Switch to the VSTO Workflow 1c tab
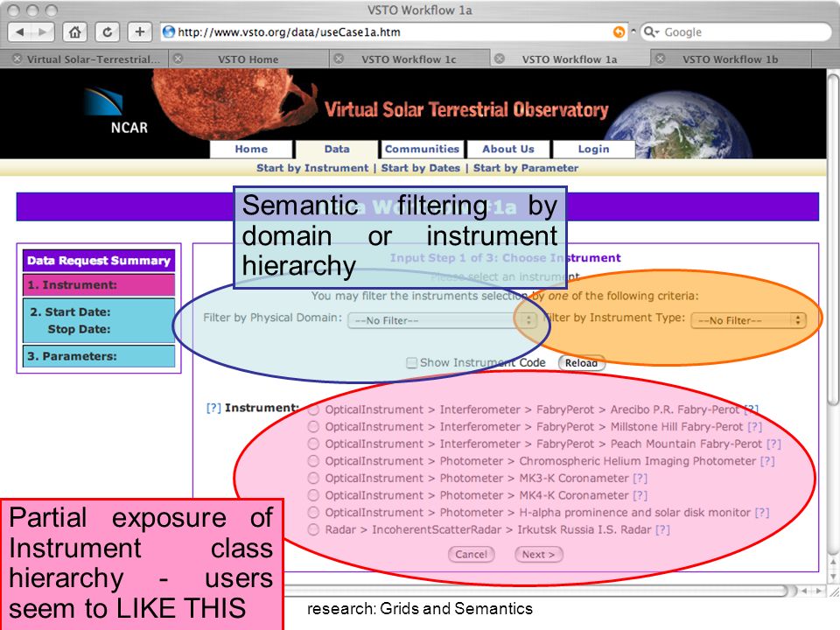Screen dimensions: 840x630 tap(409, 59)
